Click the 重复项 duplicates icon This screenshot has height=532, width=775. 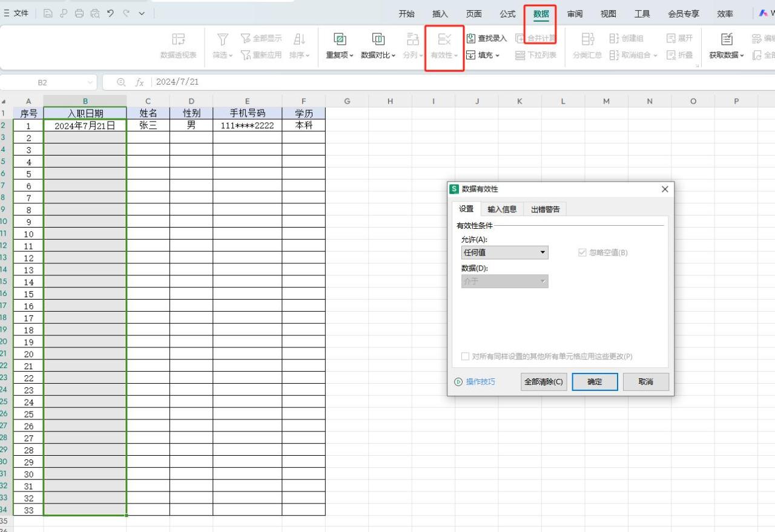pyautogui.click(x=340, y=39)
